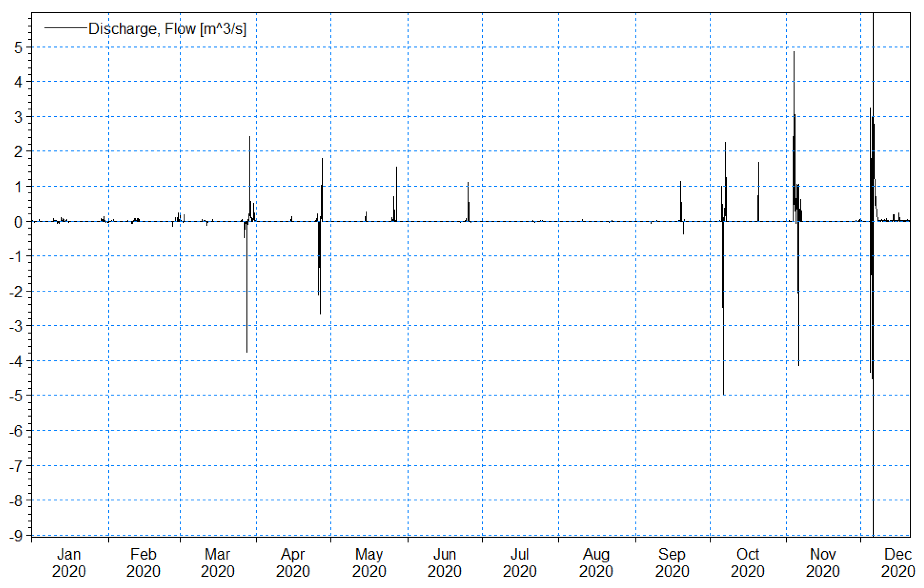924x588 pixels.
Task: Click the legend line sample before 'Discharge'
Action: (66, 28)
